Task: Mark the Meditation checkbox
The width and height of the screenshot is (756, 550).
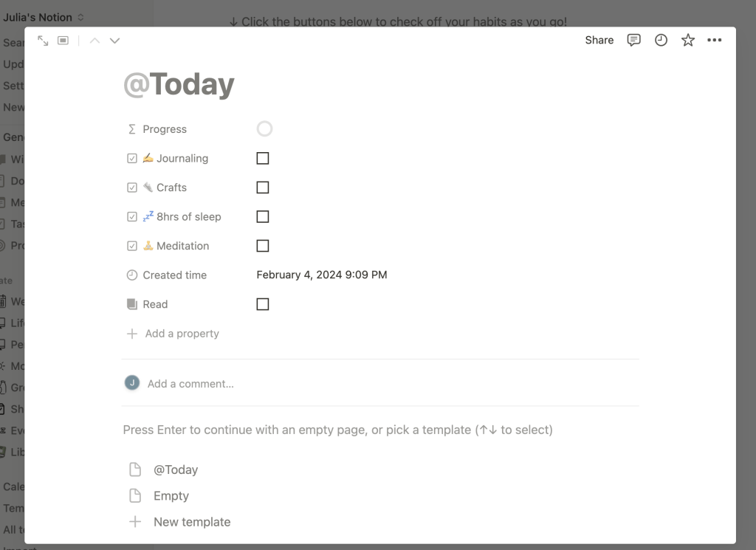Action: [263, 246]
